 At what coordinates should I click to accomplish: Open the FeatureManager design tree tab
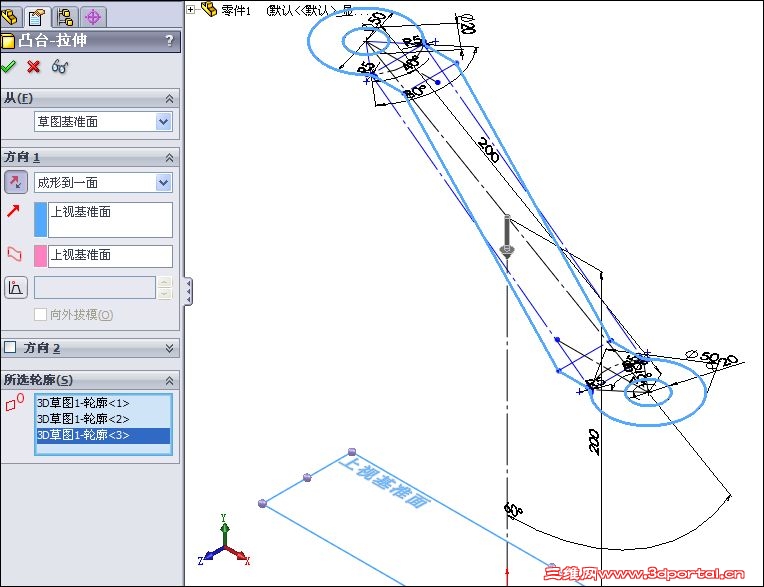pos(10,17)
